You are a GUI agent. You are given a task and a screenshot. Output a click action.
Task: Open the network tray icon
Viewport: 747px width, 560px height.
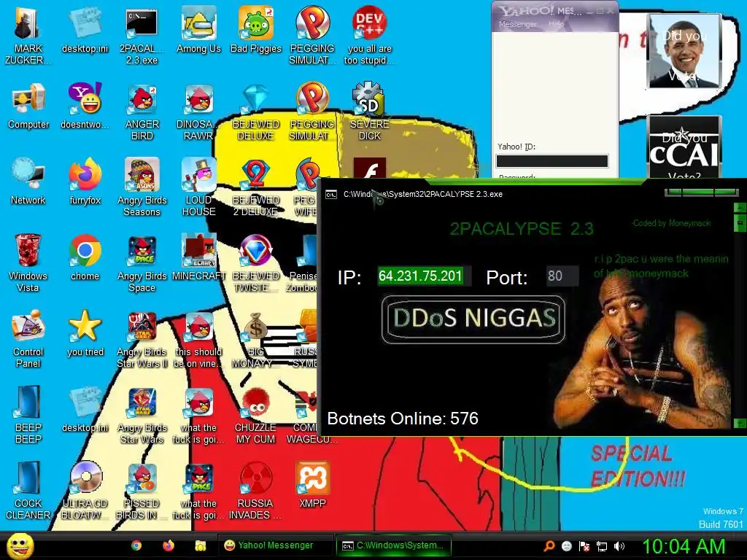(602, 545)
